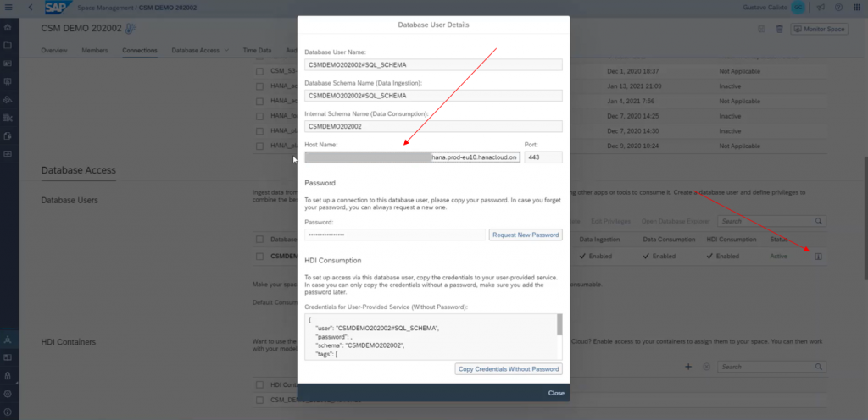The image size is (868, 420).
Task: Click the Database User Name field
Action: 433,64
